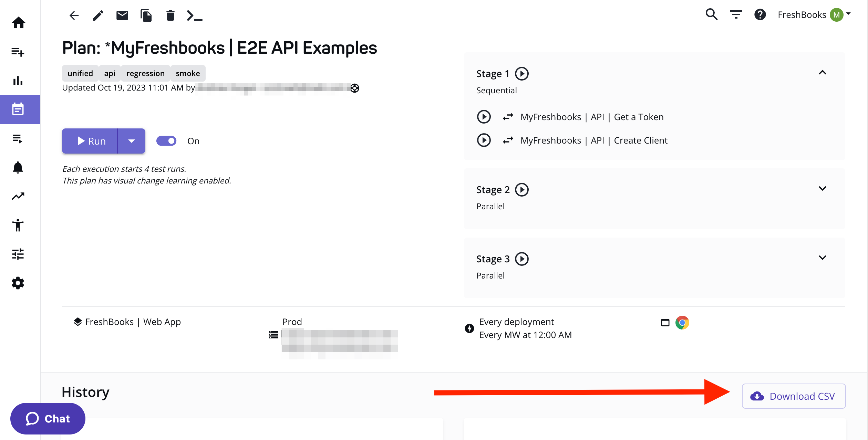Open the analytics bar chart icon in sidebar
Image resolution: width=868 pixels, height=440 pixels.
[18, 81]
